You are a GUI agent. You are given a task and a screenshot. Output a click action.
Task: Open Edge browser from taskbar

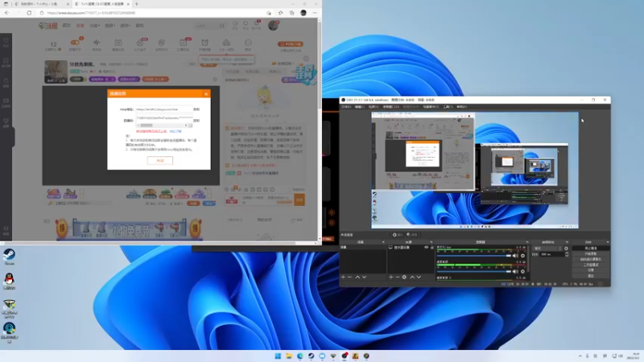[300, 356]
